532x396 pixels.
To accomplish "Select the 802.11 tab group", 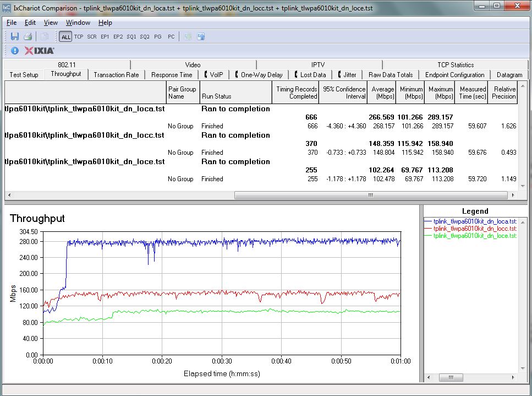I will [67, 65].
